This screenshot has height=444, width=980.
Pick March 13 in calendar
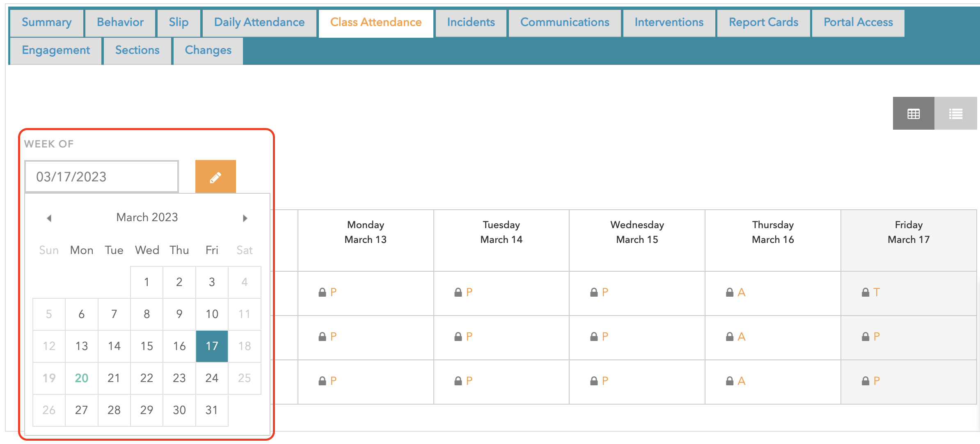[x=81, y=346]
